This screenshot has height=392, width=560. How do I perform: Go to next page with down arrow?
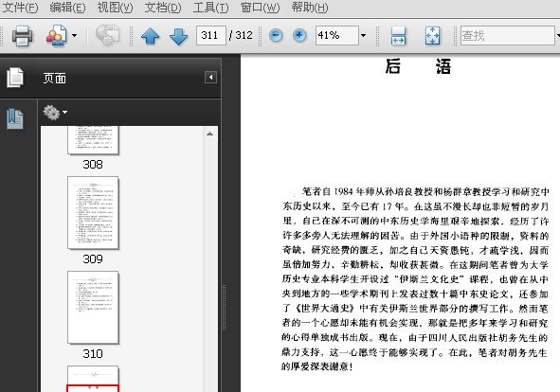(178, 36)
